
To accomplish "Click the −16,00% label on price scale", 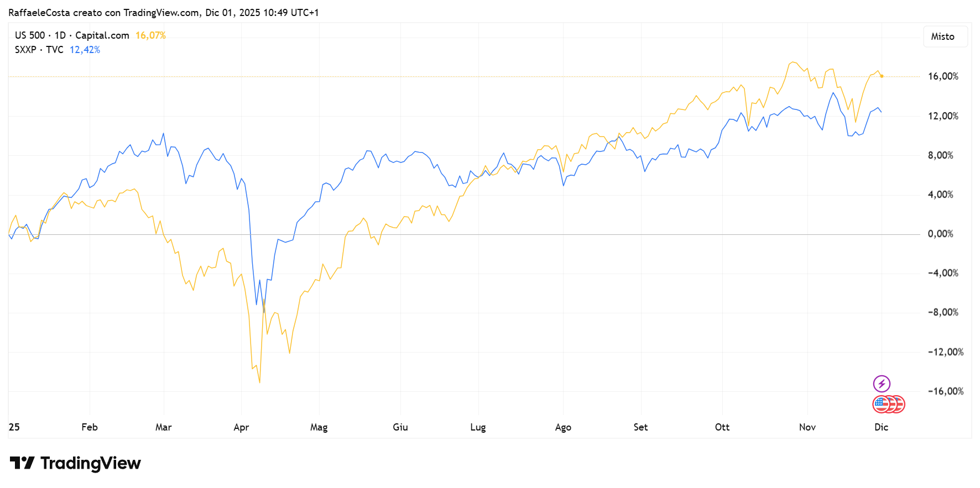I will coord(945,391).
